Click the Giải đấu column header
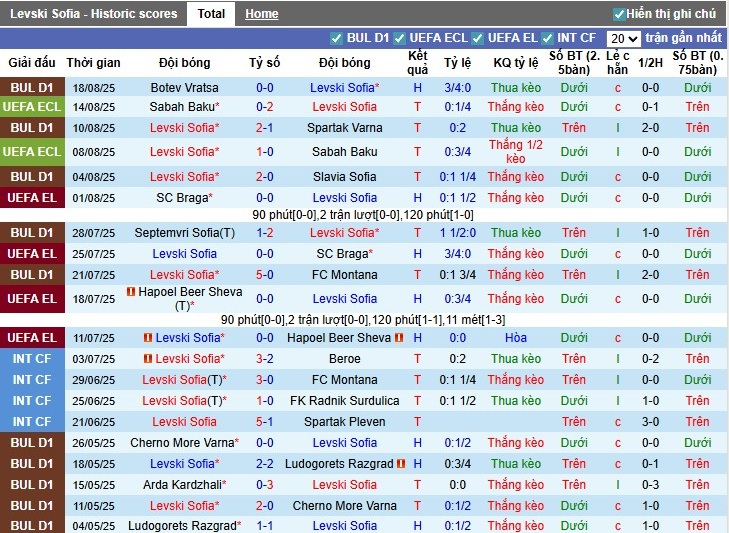 coord(32,62)
